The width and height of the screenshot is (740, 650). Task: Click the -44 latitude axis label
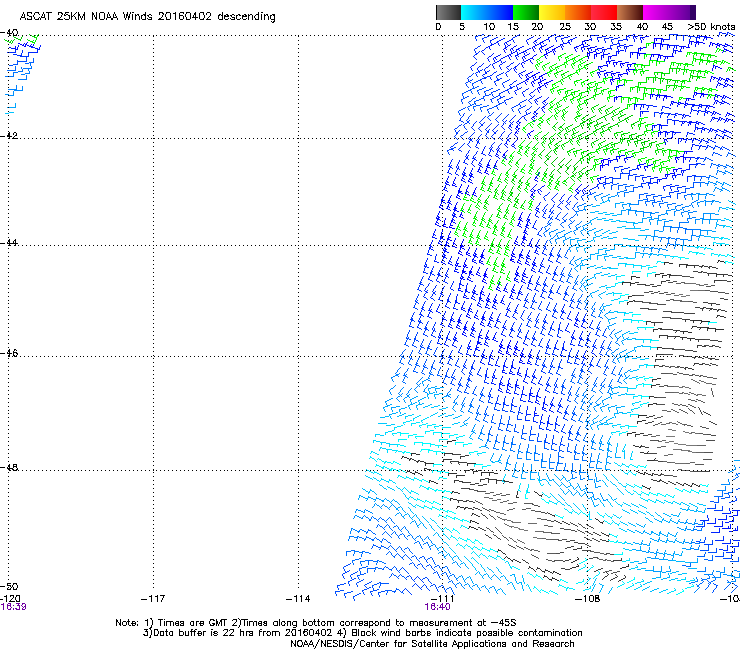click(x=9, y=243)
